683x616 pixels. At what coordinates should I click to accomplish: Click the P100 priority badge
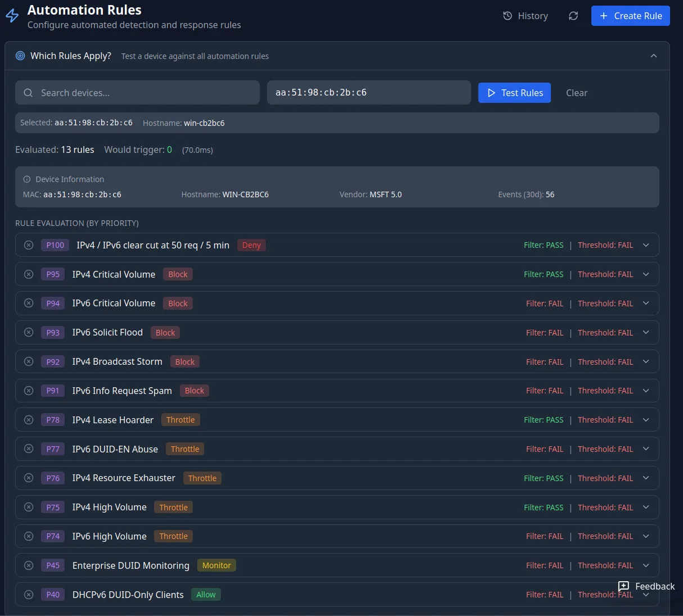point(55,245)
